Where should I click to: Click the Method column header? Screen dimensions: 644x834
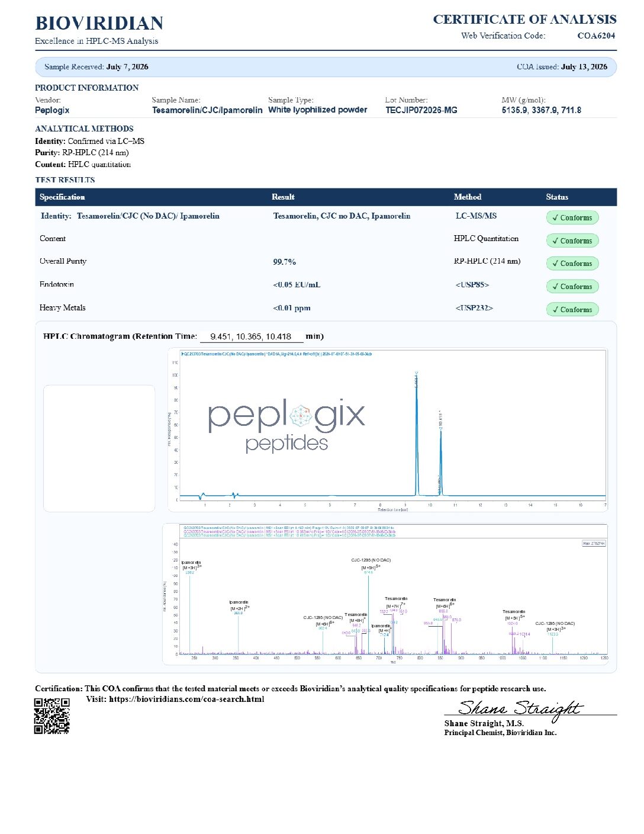coord(468,197)
